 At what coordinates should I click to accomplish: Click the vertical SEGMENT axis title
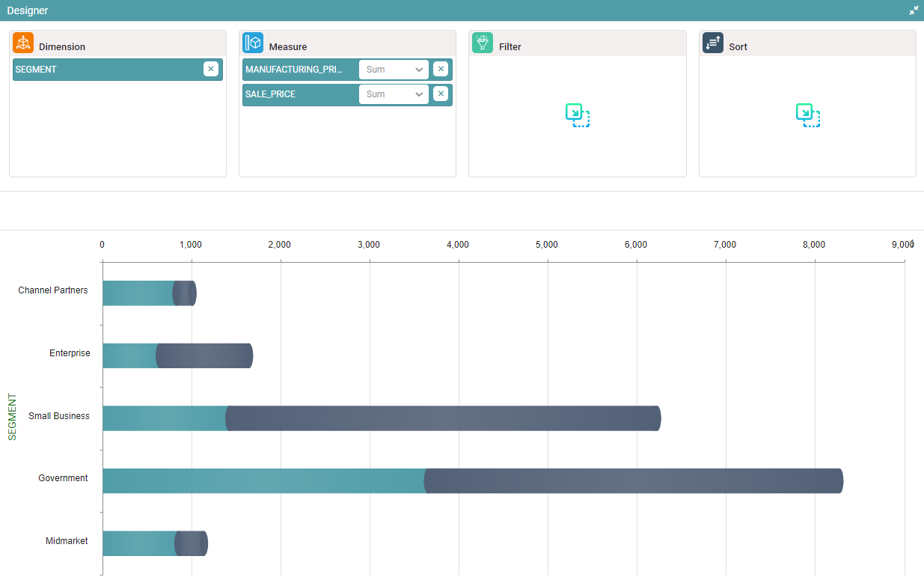[12, 417]
